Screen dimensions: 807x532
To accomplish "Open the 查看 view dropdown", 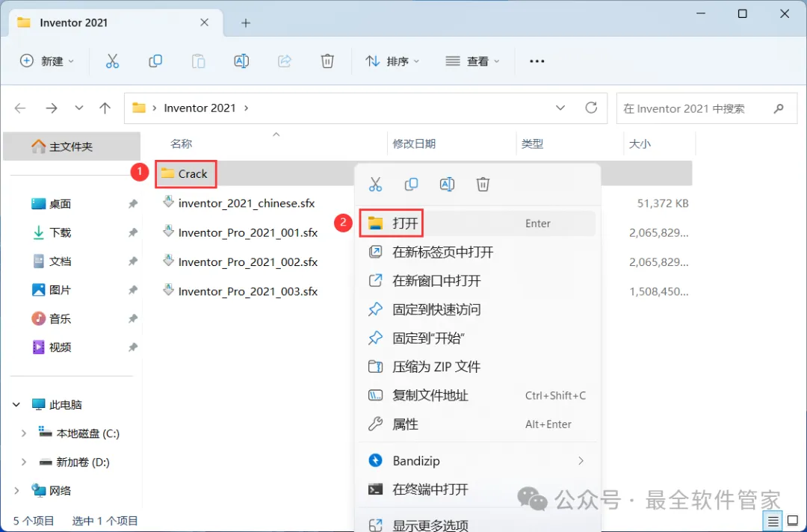I will point(472,61).
